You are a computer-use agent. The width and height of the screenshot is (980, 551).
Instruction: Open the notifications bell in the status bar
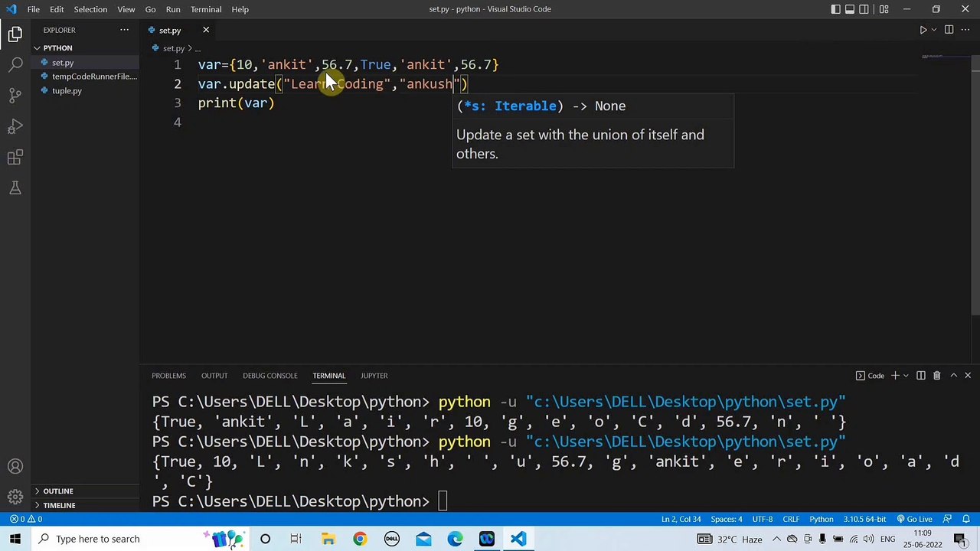(965, 519)
